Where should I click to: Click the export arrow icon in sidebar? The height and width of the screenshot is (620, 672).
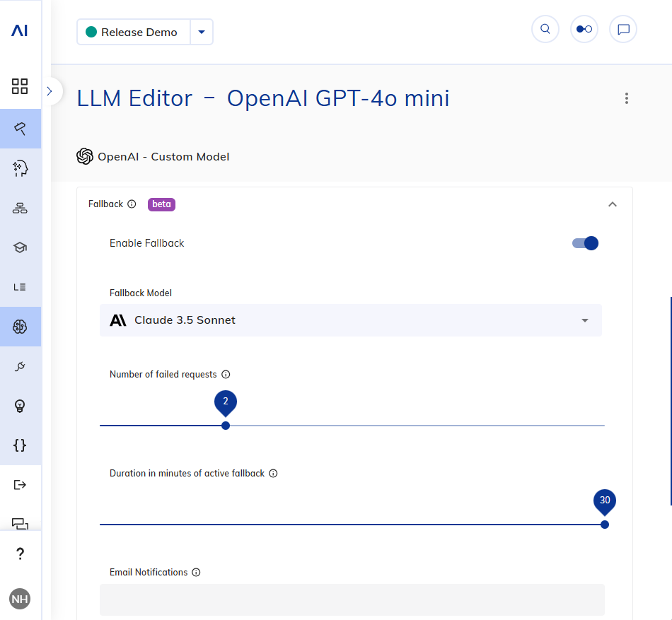[x=20, y=485]
